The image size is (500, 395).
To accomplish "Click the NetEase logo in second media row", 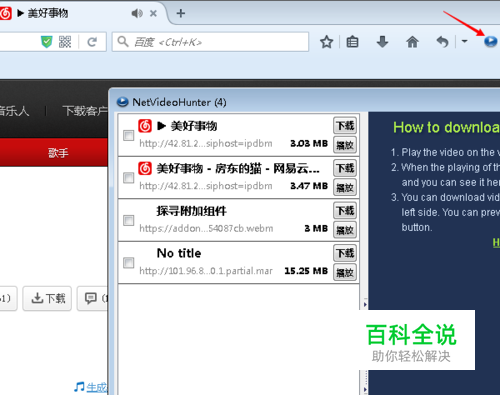I will (x=145, y=168).
